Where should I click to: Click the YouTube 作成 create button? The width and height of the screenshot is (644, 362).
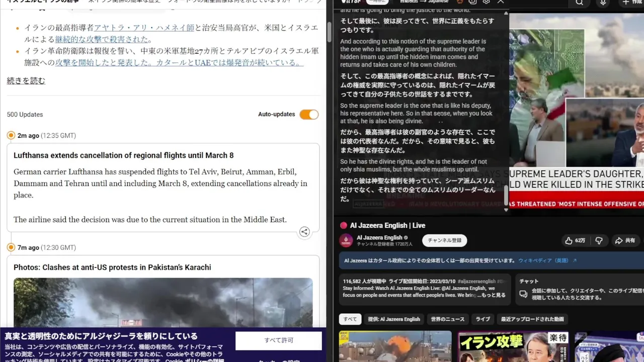click(633, 3)
